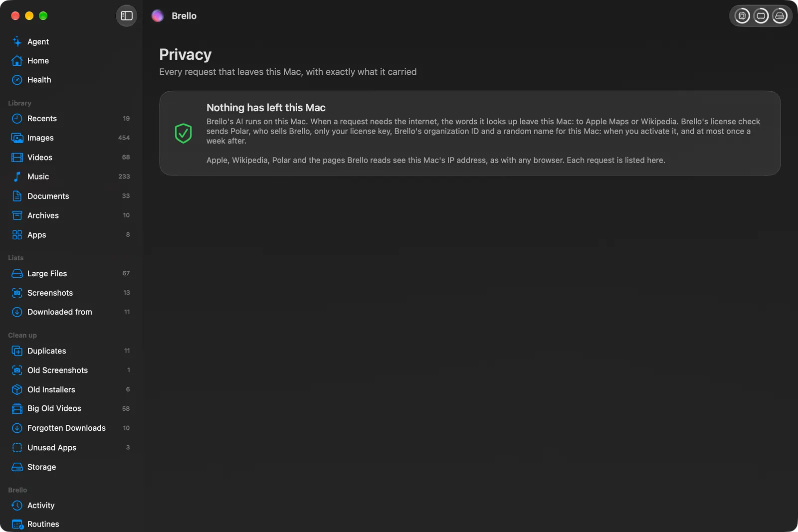The image size is (798, 532).
Task: Show the Large Files list
Action: point(71,273)
